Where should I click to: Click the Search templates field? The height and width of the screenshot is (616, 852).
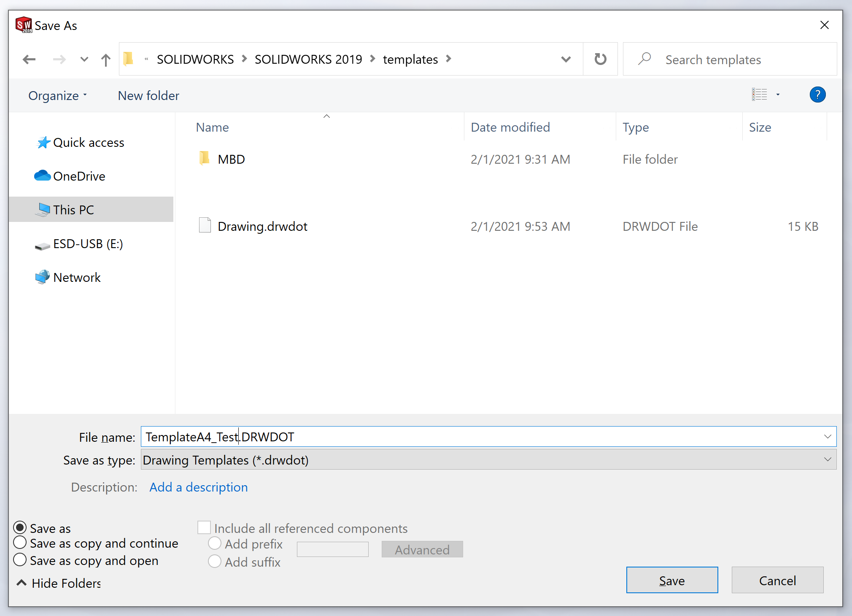click(730, 59)
